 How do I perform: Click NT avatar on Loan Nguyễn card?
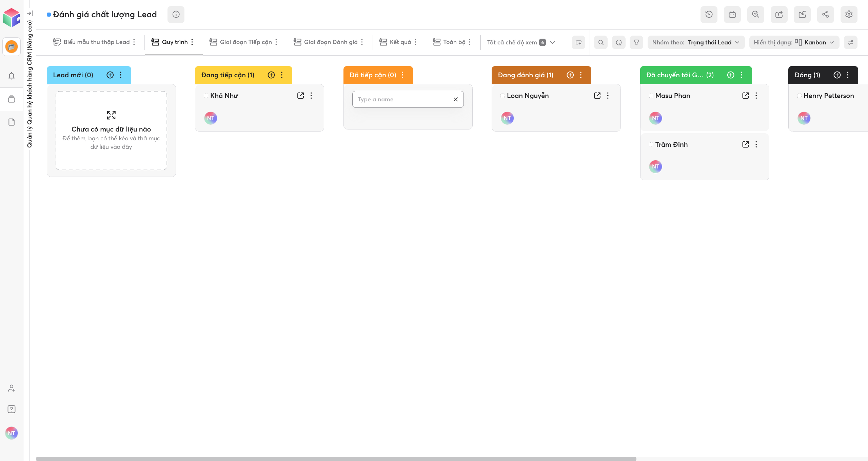(x=507, y=118)
